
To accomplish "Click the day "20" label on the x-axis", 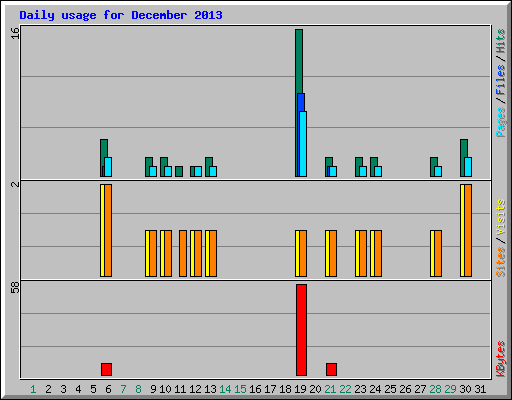I will click(315, 389).
